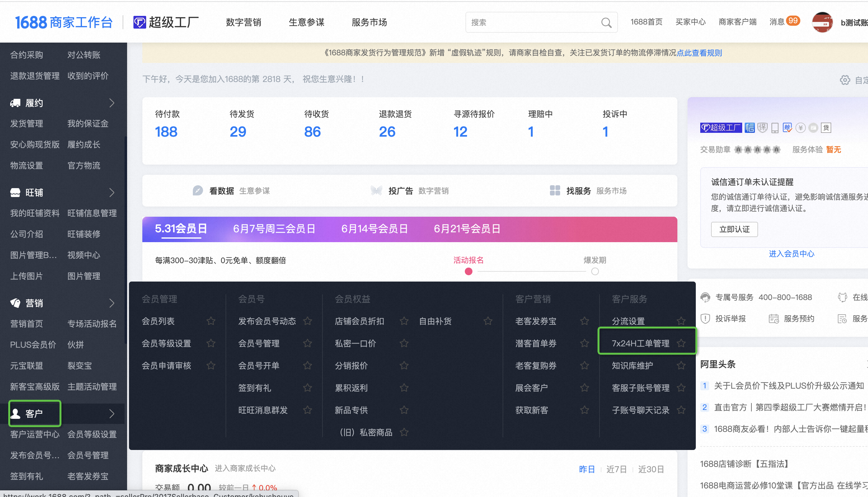Click the customize gear icon

click(x=845, y=80)
